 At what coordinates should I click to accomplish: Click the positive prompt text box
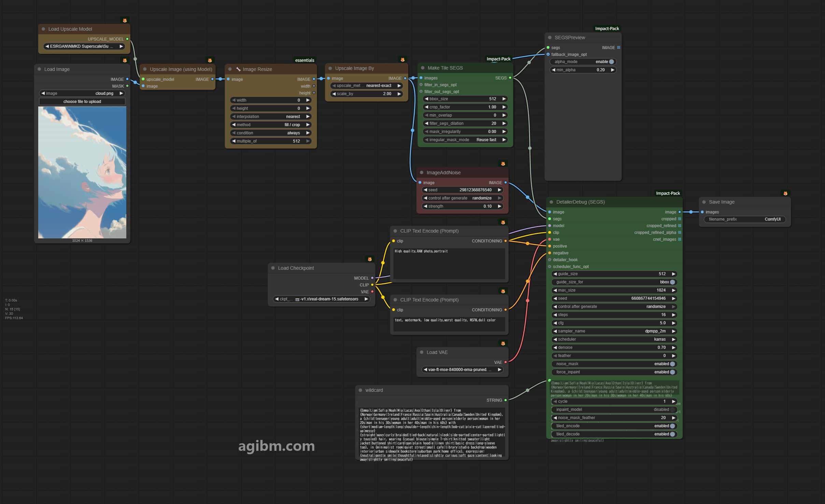pos(449,264)
